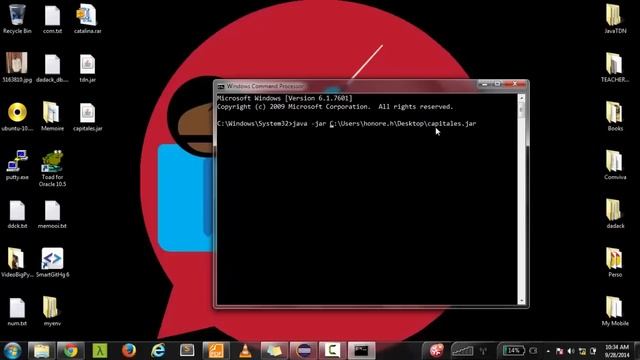Image resolution: width=640 pixels, height=360 pixels.
Task: Click the command window scrollbar down arrow
Action: point(522,301)
